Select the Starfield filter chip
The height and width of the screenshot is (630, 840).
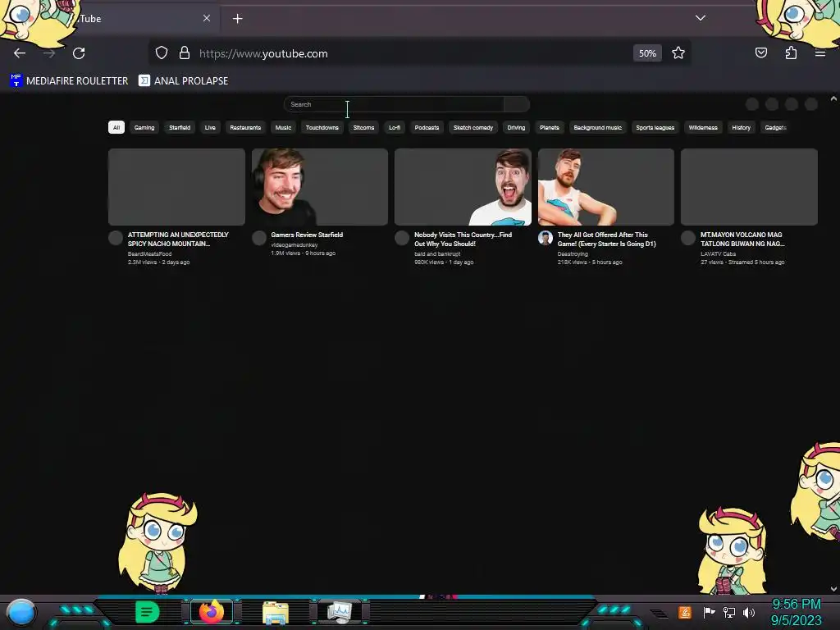point(180,127)
